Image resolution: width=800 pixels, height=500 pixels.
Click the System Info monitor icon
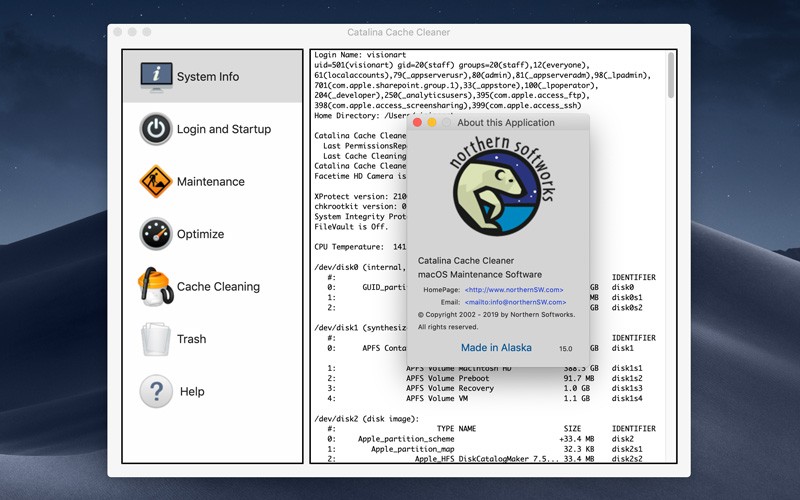(156, 77)
